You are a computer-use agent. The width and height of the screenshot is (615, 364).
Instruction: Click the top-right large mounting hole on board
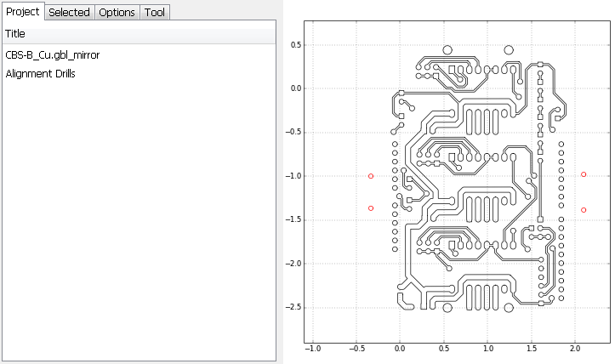(x=509, y=50)
